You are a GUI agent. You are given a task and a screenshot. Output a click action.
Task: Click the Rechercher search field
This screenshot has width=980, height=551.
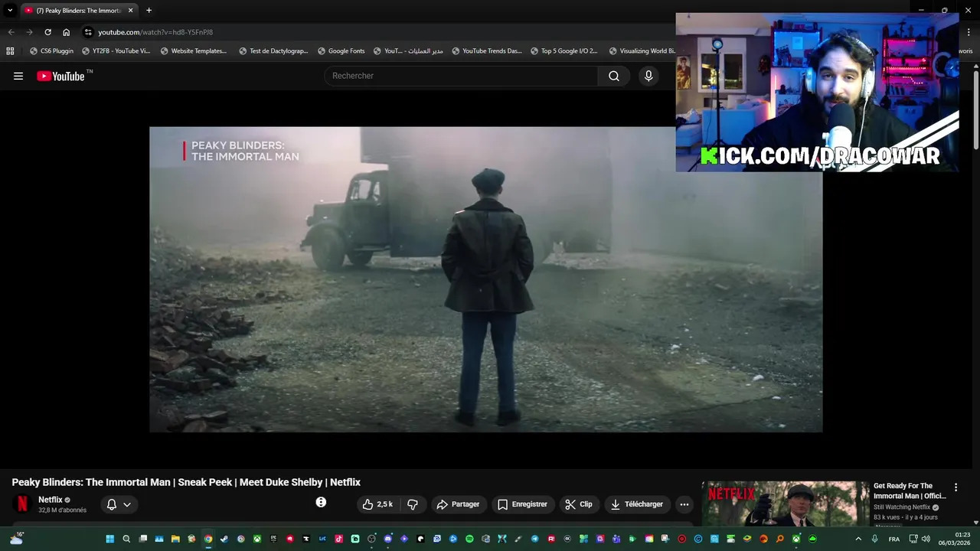click(461, 76)
